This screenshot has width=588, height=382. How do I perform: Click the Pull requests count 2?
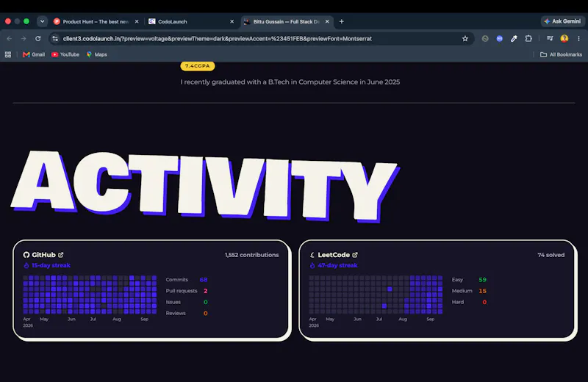pyautogui.click(x=206, y=291)
